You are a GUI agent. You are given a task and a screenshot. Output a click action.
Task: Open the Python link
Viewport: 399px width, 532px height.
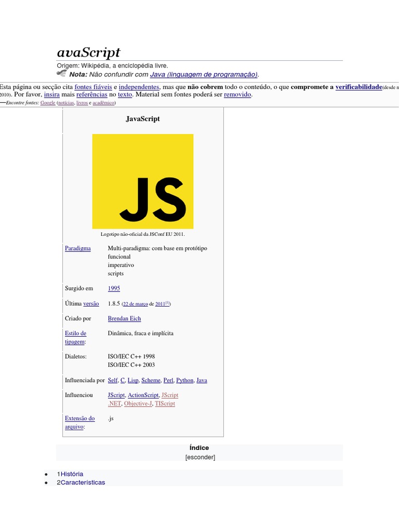[184, 380]
